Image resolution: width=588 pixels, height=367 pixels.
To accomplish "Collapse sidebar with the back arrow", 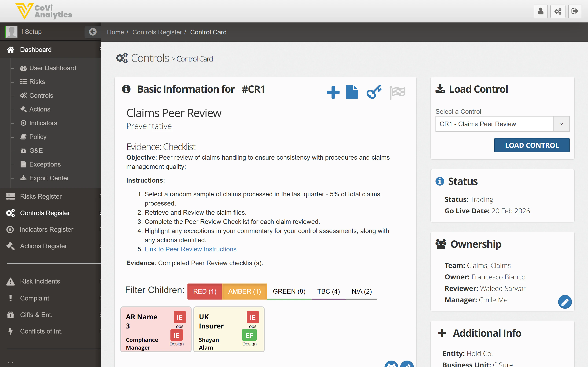I will [x=93, y=32].
